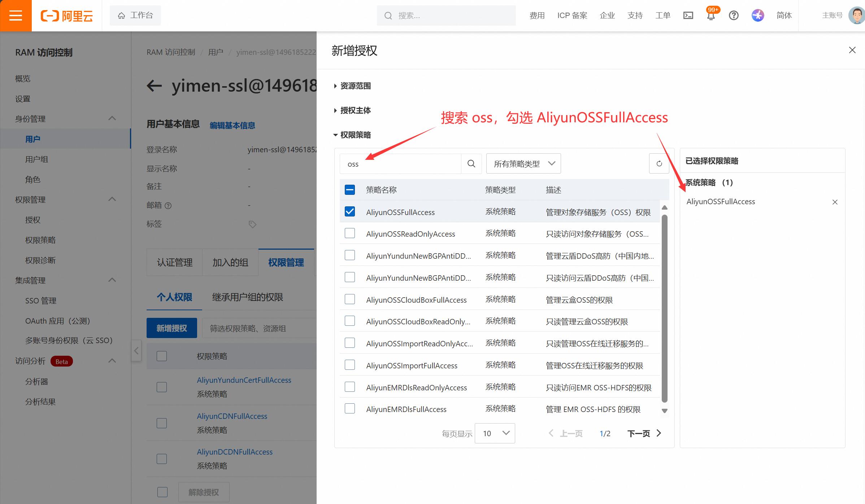This screenshot has height=504, width=865.
Task: Click the policy search magnifier icon
Action: pyautogui.click(x=471, y=164)
